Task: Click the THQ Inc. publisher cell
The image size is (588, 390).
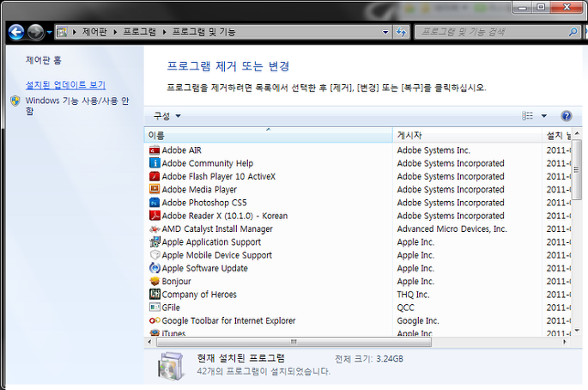Action: point(413,295)
